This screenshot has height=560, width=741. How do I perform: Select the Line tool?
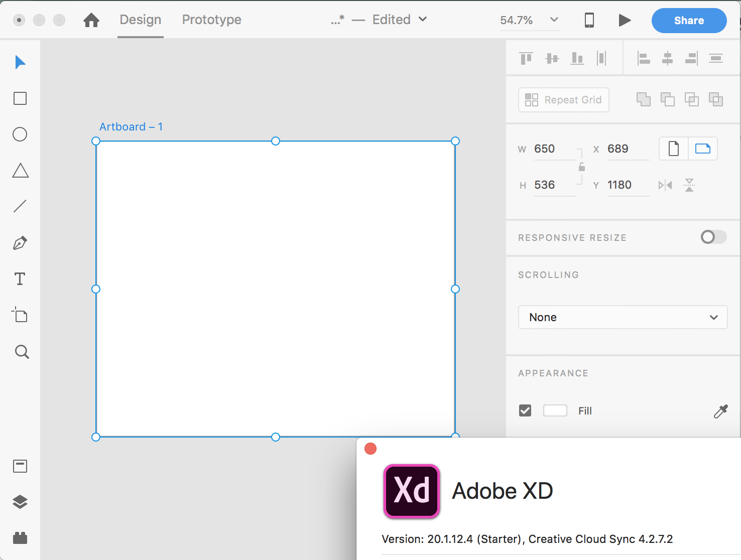click(x=20, y=206)
